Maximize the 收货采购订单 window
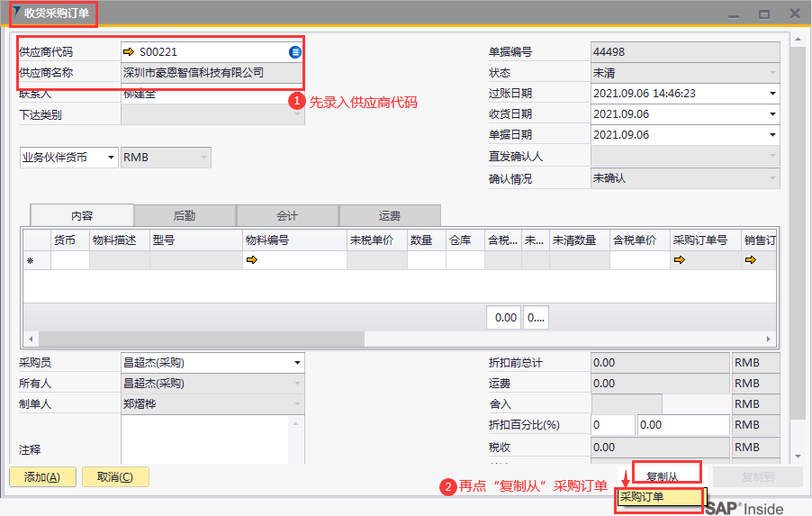 [763, 14]
